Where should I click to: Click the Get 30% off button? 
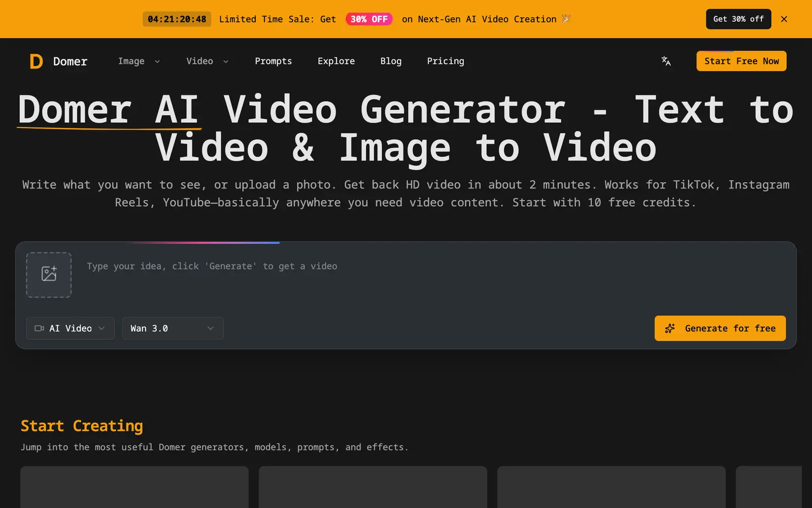[738, 19]
